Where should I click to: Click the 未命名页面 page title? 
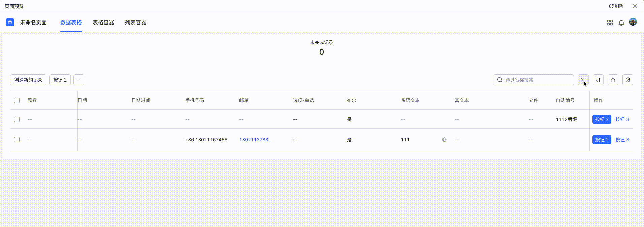point(33,22)
